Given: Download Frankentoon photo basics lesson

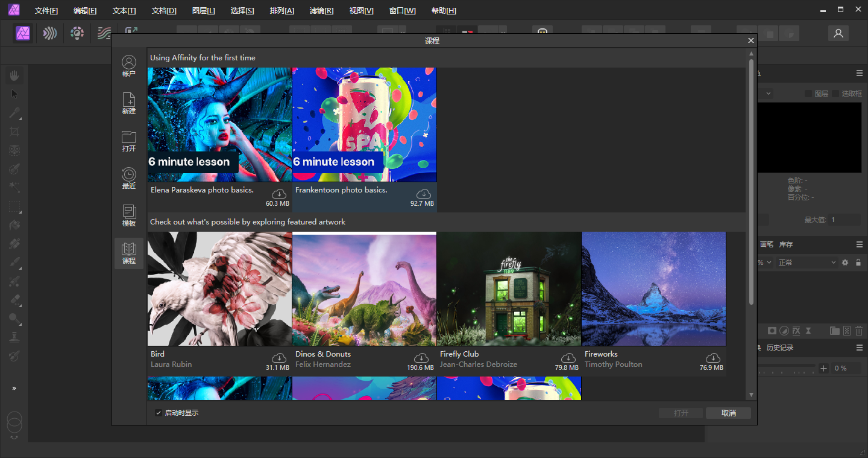Looking at the screenshot, I should tap(424, 193).
